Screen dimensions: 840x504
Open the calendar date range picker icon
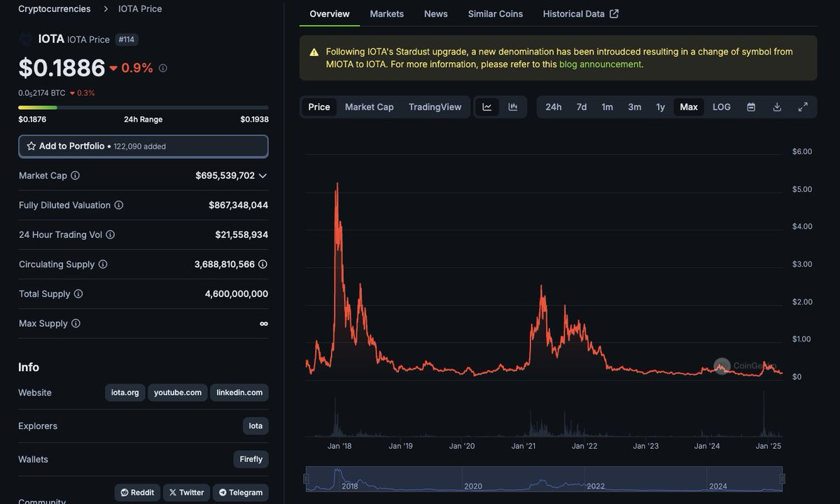[751, 107]
